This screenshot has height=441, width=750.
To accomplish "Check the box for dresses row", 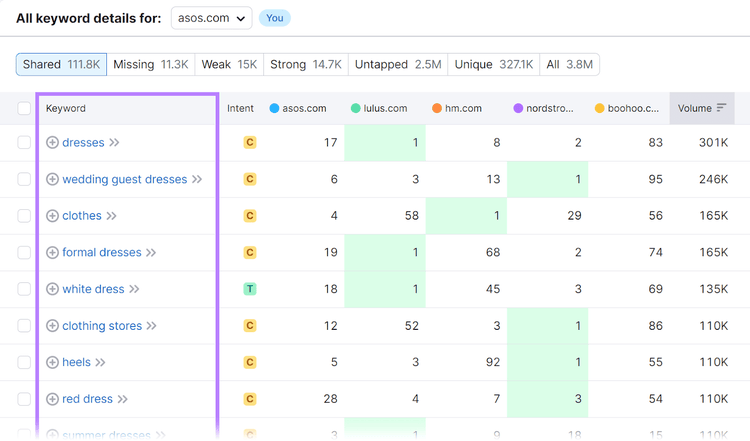I will (24, 143).
